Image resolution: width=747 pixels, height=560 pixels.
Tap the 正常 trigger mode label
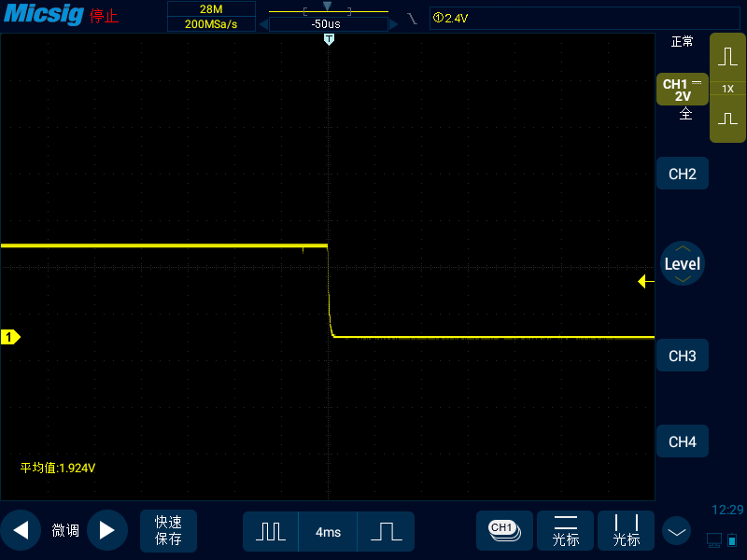pyautogui.click(x=682, y=42)
